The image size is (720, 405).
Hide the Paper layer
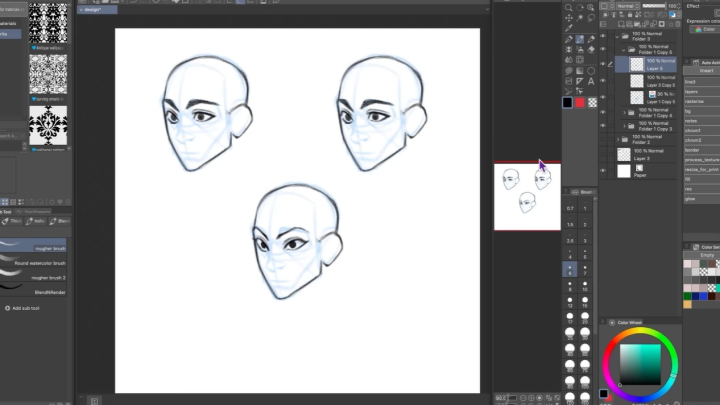[603, 171]
